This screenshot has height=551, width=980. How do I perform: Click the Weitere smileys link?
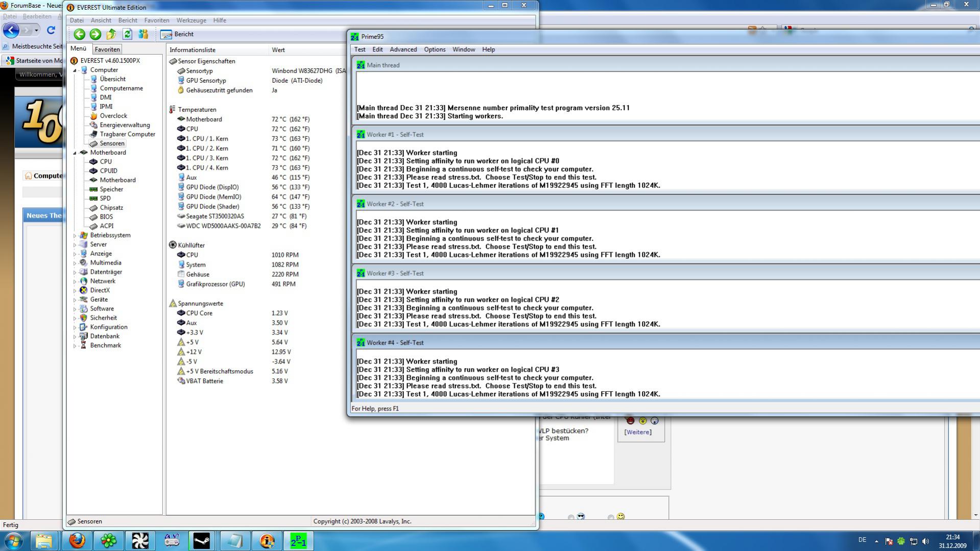638,433
